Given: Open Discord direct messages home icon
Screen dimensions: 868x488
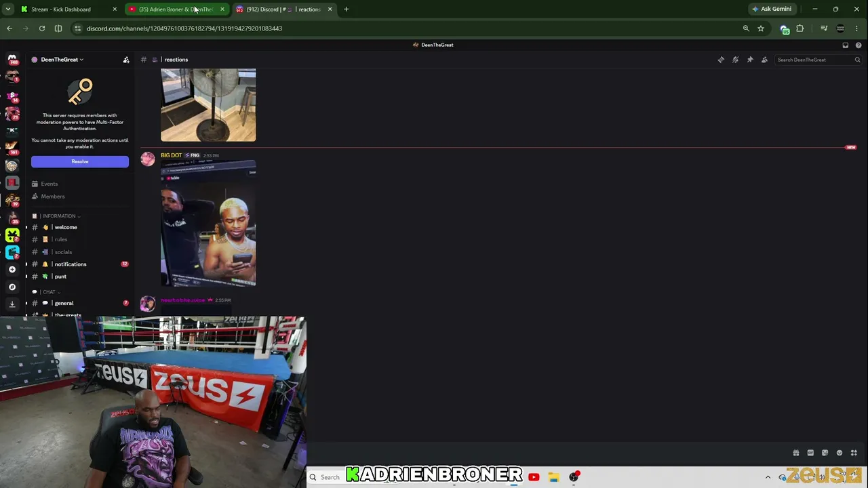Looking at the screenshot, I should pos(12,60).
